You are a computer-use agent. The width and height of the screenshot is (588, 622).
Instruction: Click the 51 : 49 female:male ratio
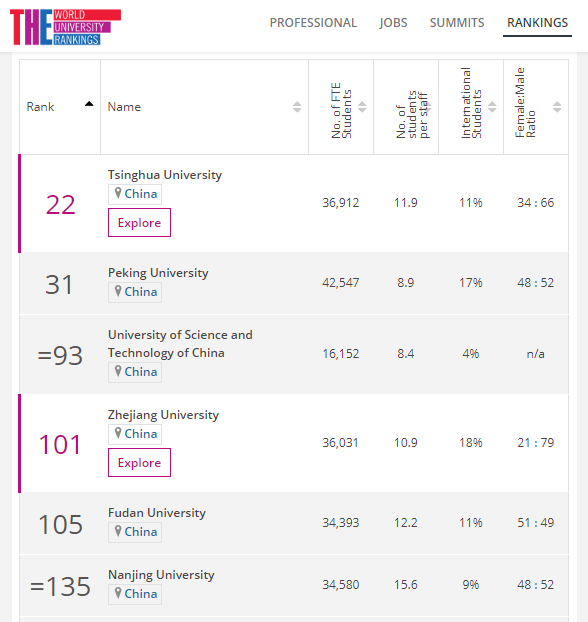536,522
